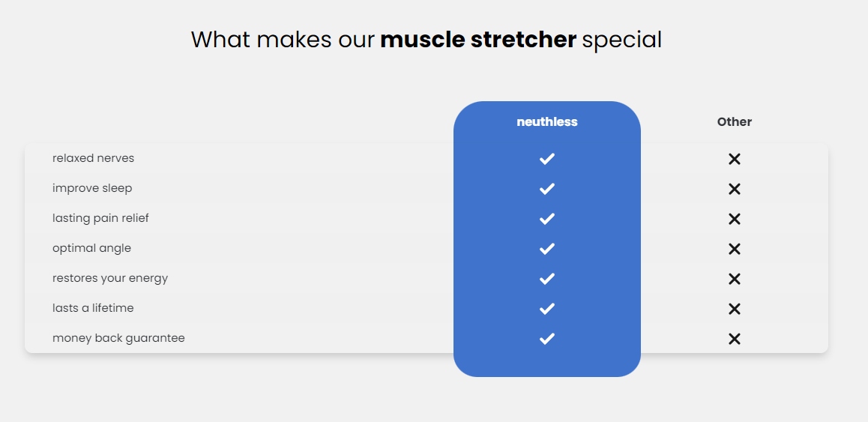Screen dimensions: 868x422
Task: Click the neuthless checkmark for optimal angle
Action: tap(547, 249)
